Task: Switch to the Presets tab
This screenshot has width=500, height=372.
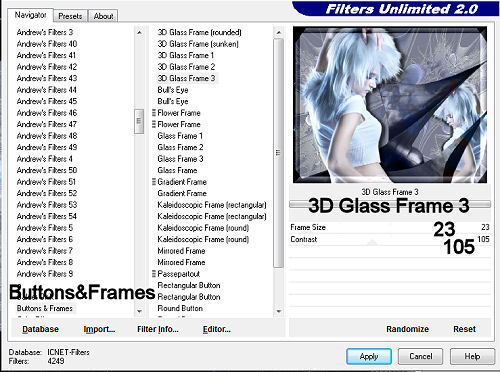Action: pyautogui.click(x=70, y=16)
